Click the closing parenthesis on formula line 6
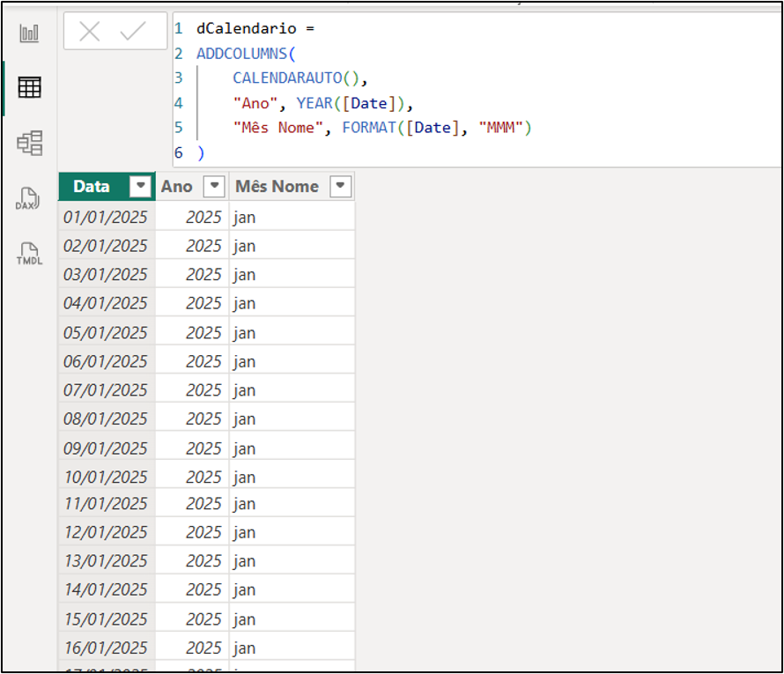Viewport: 784px width, 674px height. 201,152
